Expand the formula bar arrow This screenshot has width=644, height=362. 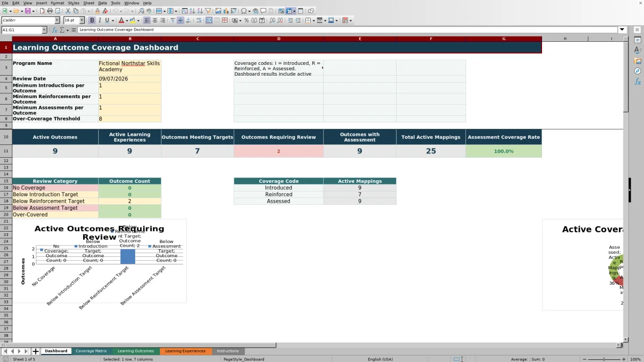622,30
